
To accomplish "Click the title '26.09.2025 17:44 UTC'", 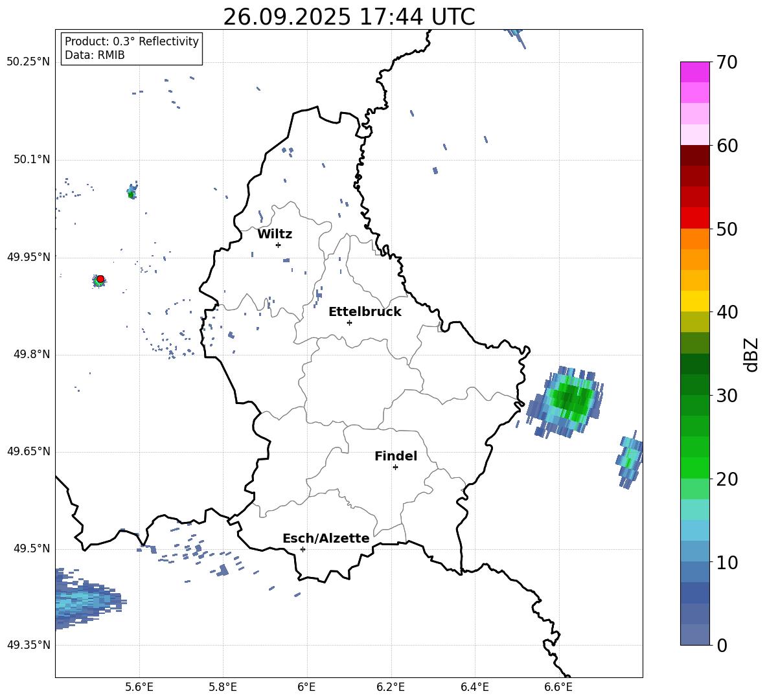I will (x=349, y=17).
